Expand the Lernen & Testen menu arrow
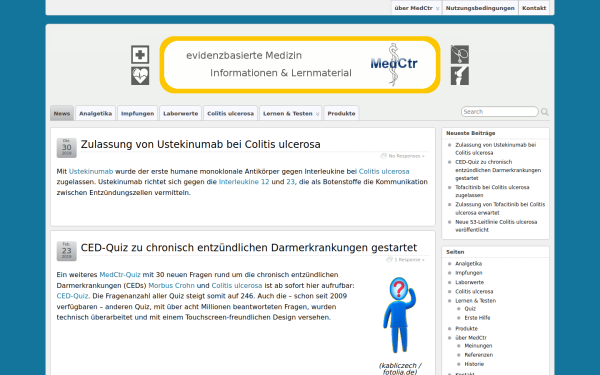The width and height of the screenshot is (600, 375). (x=317, y=114)
